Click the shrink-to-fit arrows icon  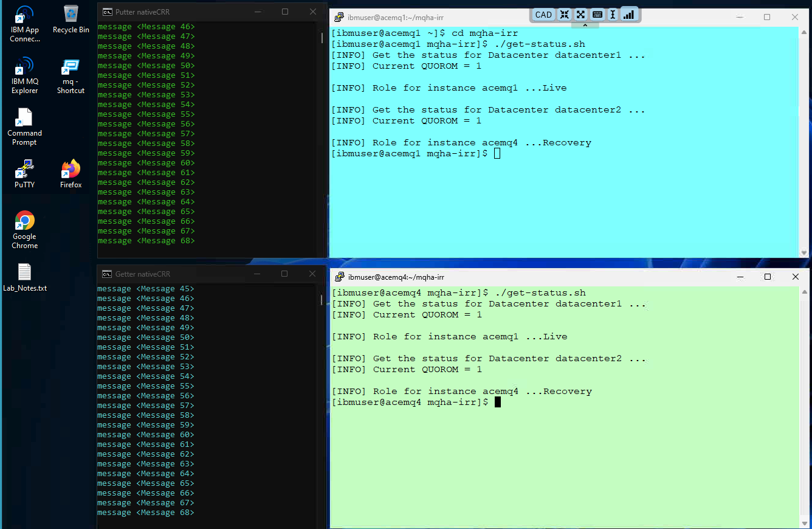click(x=565, y=15)
